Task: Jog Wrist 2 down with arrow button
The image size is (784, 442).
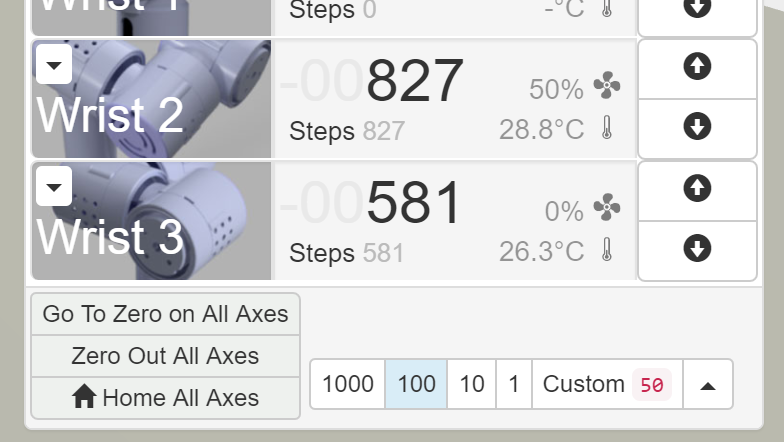Action: pyautogui.click(x=698, y=129)
